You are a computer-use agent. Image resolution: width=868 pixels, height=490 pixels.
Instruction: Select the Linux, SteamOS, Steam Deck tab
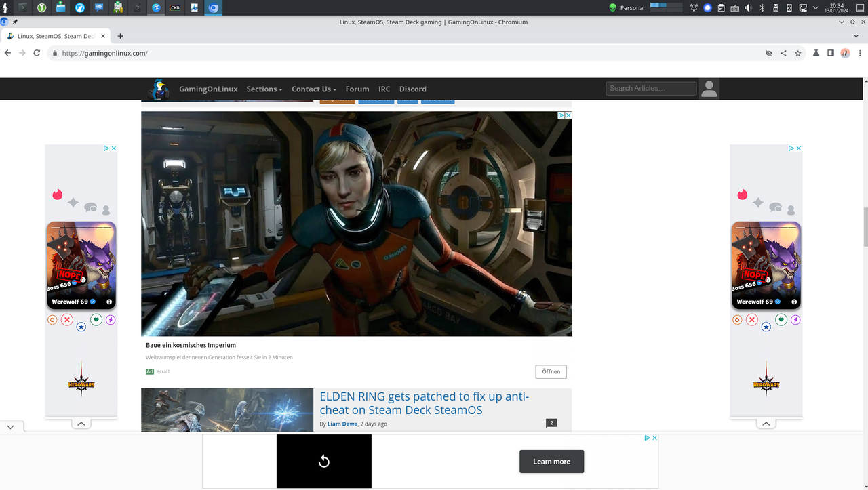[56, 36]
